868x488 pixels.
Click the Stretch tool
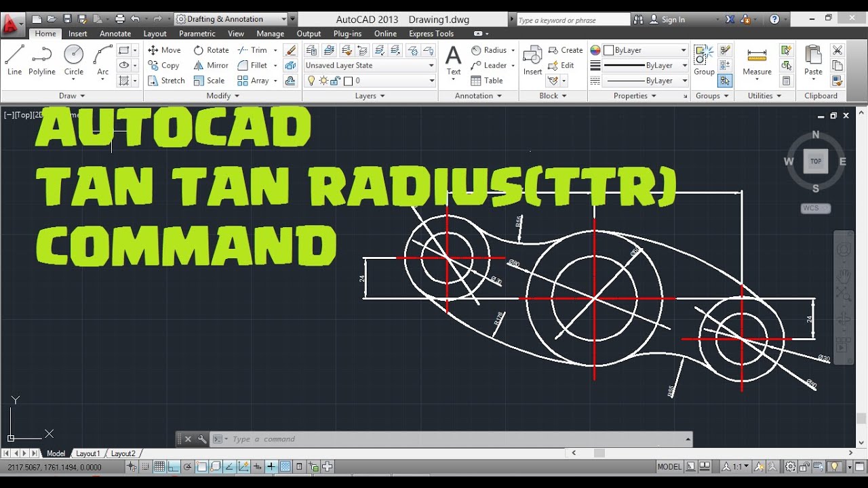click(x=166, y=81)
